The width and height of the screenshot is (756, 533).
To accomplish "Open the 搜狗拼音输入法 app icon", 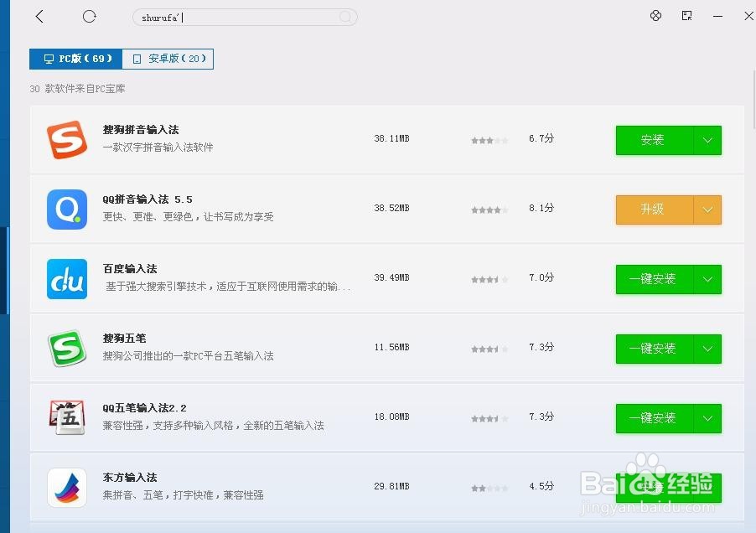I will 67,139.
